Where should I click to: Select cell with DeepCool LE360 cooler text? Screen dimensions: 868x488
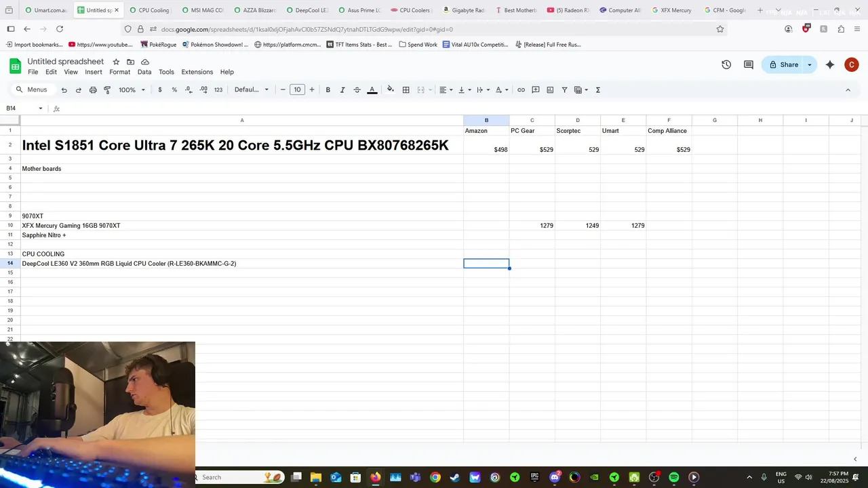(241, 264)
